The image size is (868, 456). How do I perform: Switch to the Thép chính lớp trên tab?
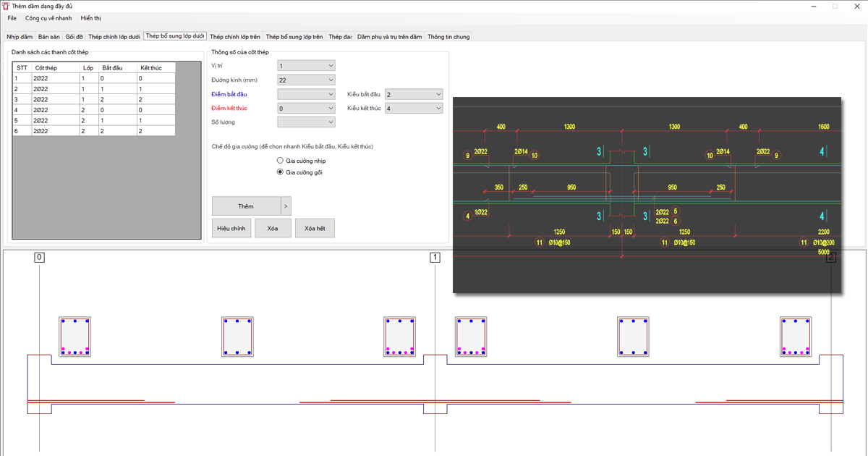[x=235, y=36]
